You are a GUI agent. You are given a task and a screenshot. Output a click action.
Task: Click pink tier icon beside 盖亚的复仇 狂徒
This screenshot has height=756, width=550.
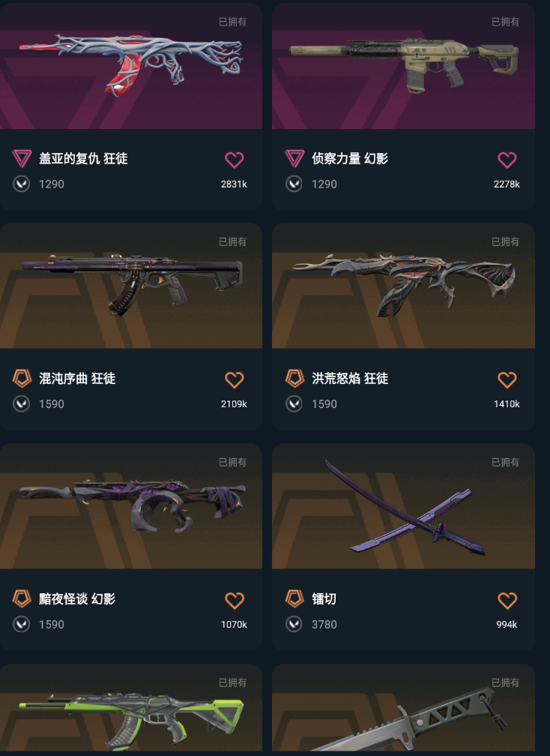pyautogui.click(x=22, y=158)
